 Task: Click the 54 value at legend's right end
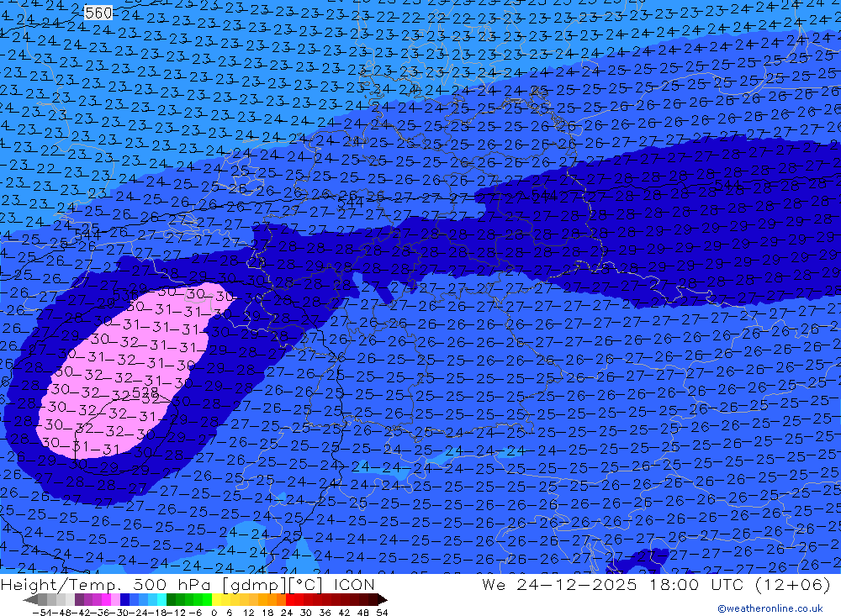point(382,611)
